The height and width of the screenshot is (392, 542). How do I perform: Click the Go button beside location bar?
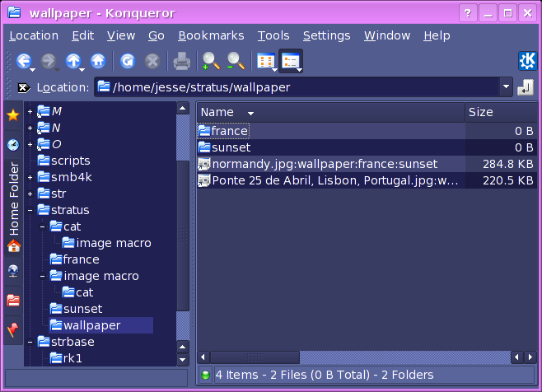tap(526, 87)
